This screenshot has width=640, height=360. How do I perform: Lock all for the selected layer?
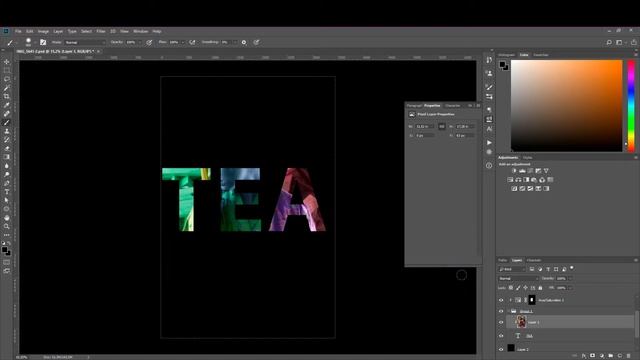coord(540,288)
